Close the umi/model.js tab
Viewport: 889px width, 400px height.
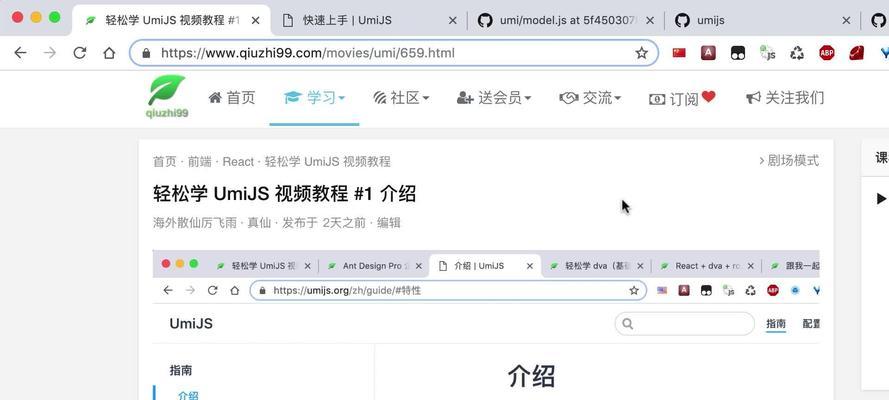point(650,21)
